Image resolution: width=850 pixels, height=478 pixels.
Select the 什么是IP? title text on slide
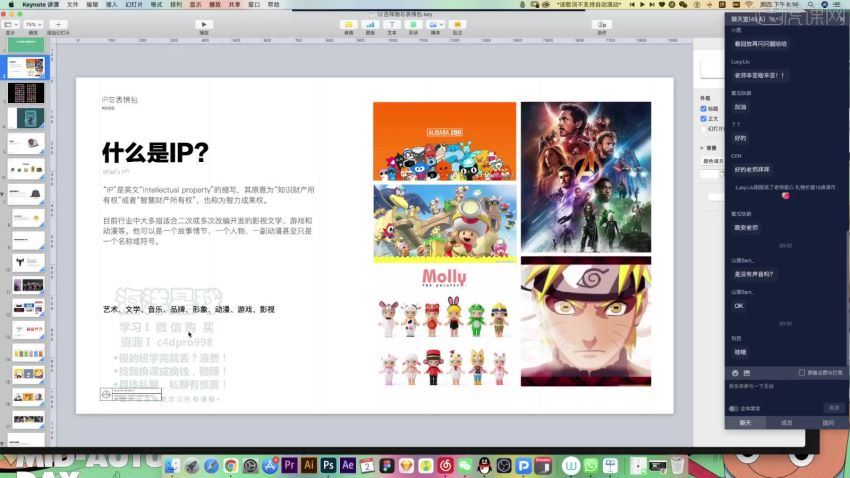coord(156,153)
